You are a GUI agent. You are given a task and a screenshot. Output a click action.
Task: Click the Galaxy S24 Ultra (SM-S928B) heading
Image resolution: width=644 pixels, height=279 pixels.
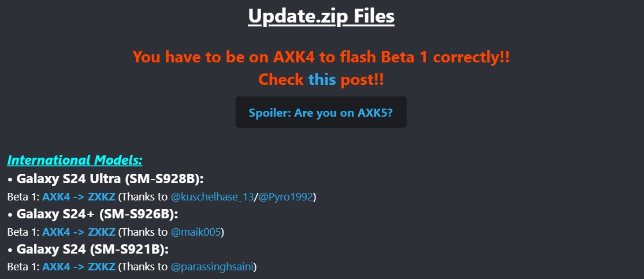tap(106, 179)
